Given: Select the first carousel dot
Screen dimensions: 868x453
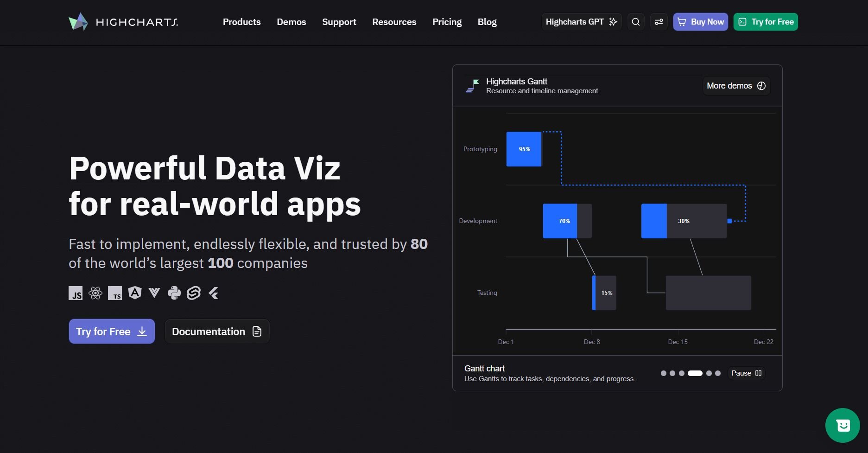Looking at the screenshot, I should point(664,373).
